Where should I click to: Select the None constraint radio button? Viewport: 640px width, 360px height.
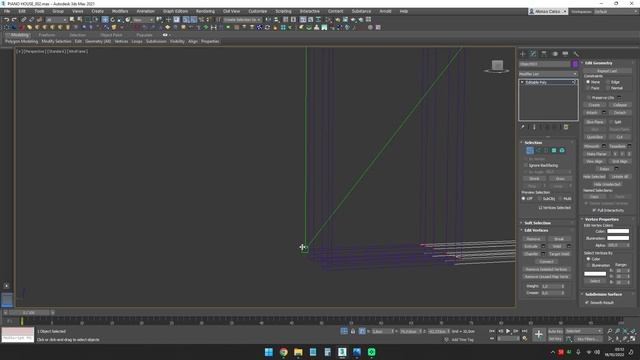point(588,82)
